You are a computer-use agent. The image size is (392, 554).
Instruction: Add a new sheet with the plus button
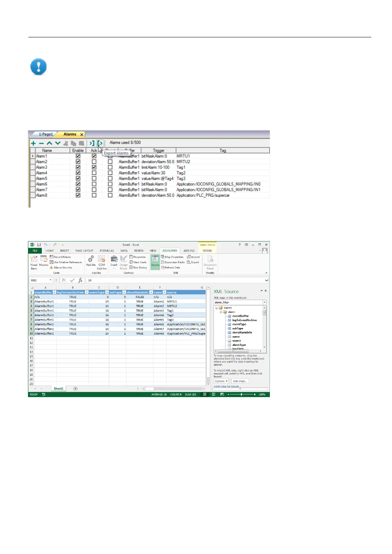click(x=75, y=389)
